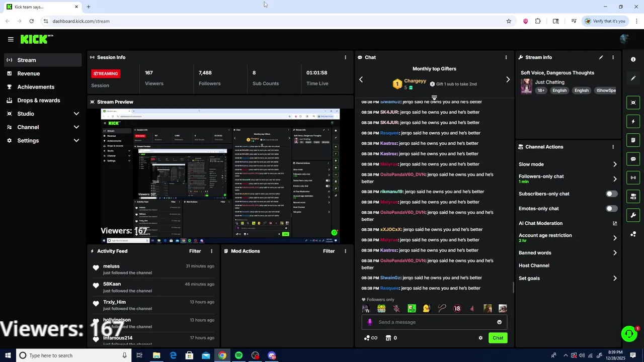Screen dimensions: 644x362
Task: Click the pencil icon in right rail
Action: (633, 78)
